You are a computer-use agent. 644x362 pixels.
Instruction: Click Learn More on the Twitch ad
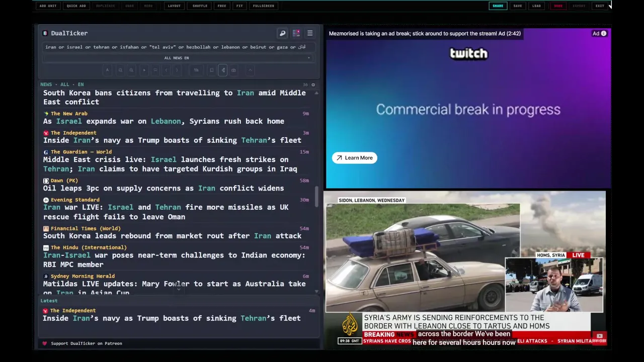pos(355,158)
